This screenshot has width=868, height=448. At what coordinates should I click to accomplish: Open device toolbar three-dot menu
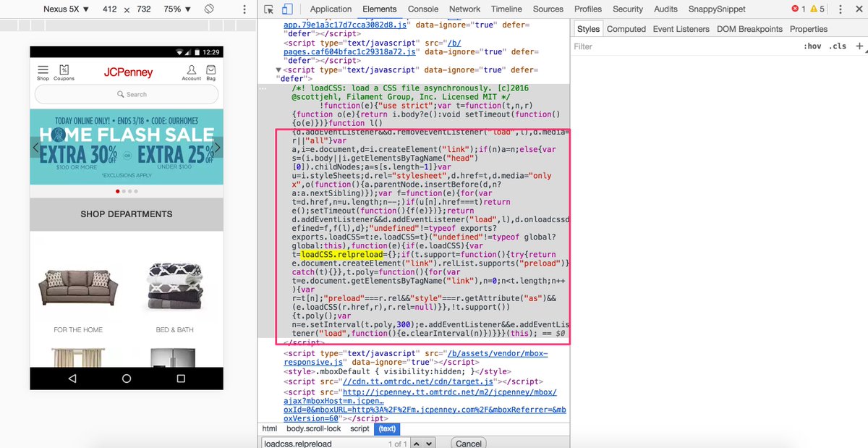[243, 9]
